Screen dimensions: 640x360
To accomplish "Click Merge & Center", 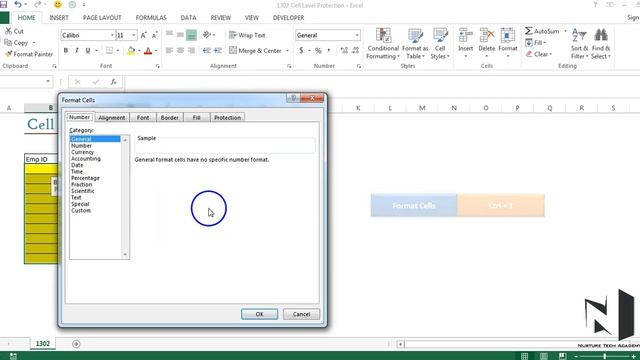I will point(255,51).
